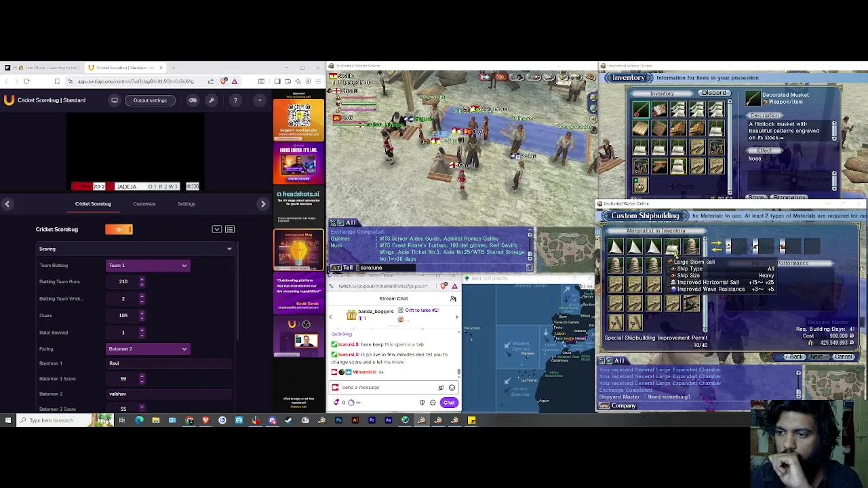Click the Batsman 1 name field Ravi
The image size is (868, 488).
(x=170, y=363)
